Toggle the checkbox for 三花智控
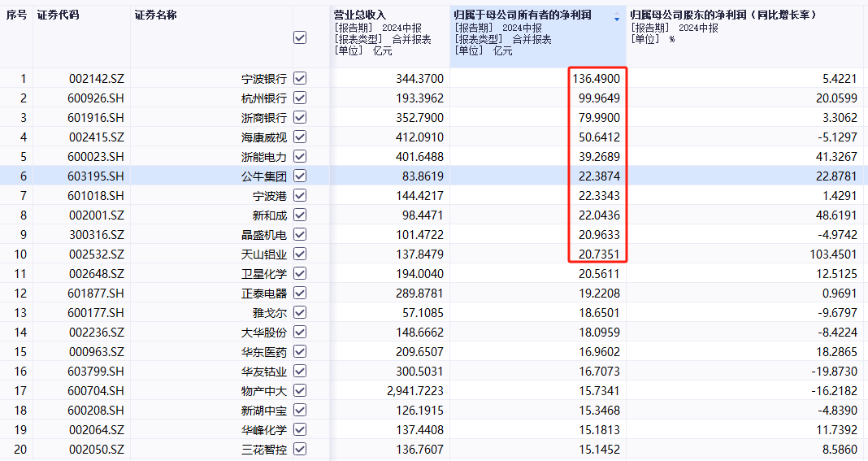 coord(299,449)
